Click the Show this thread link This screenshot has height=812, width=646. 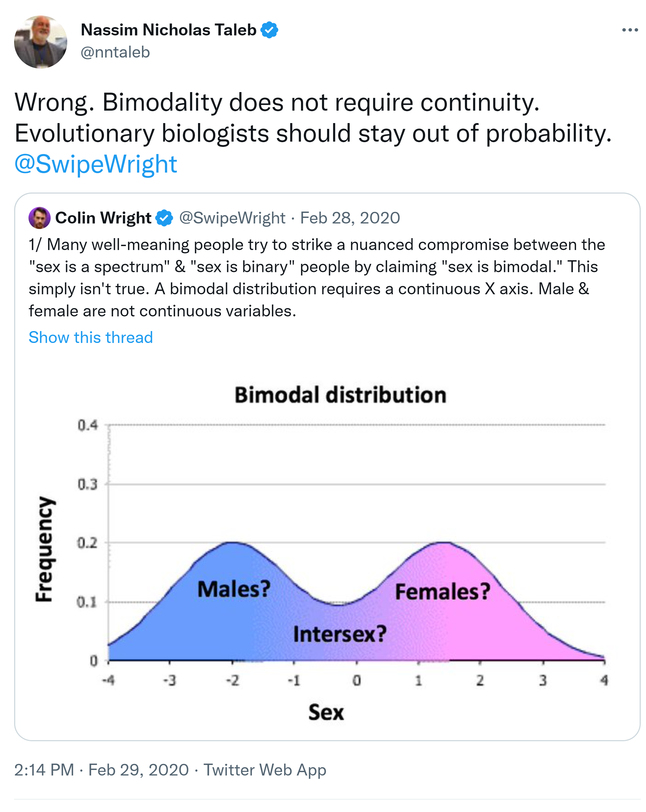(x=91, y=337)
